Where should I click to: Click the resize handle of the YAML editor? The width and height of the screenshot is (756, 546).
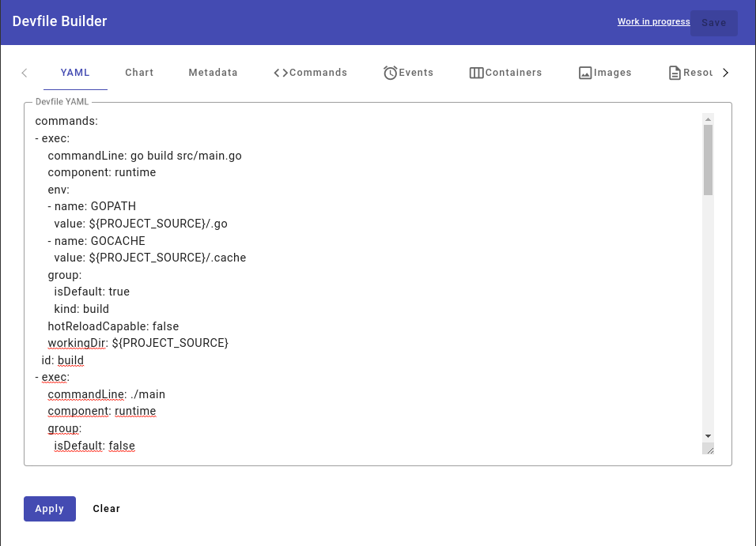click(709, 449)
